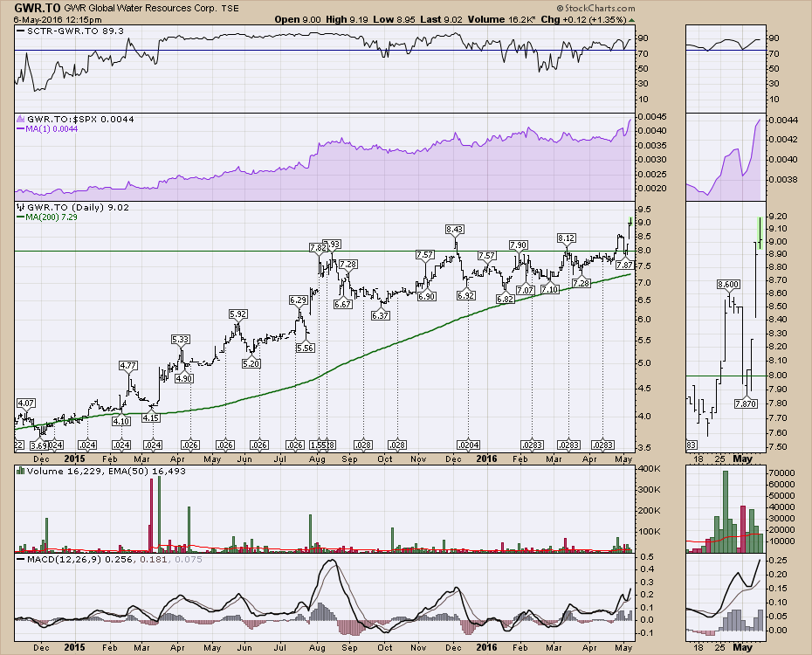The width and height of the screenshot is (812, 655).
Task: Click the green up-arrow change indicator
Action: coord(631,20)
